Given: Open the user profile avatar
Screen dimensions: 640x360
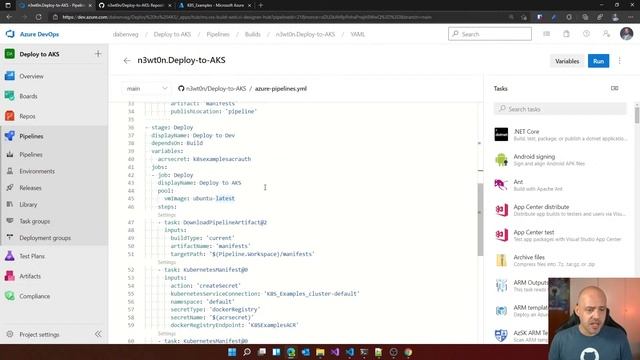Looking at the screenshot, I should (626, 34).
